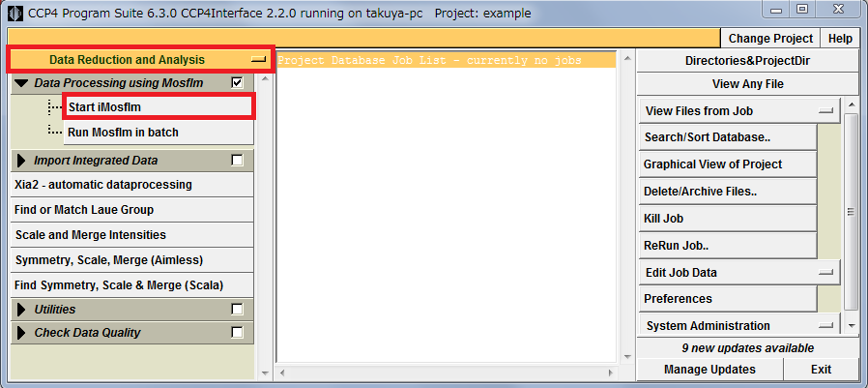
Task: Select Run Mosflm in batch
Action: tap(123, 132)
